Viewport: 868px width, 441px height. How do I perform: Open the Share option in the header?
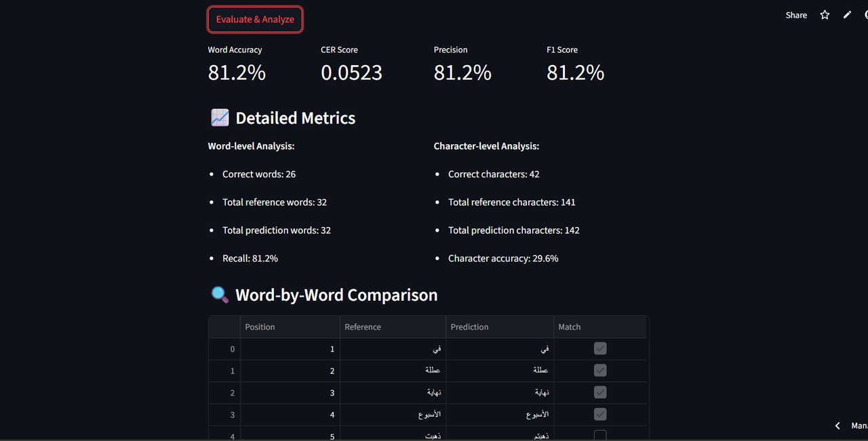[x=796, y=15]
